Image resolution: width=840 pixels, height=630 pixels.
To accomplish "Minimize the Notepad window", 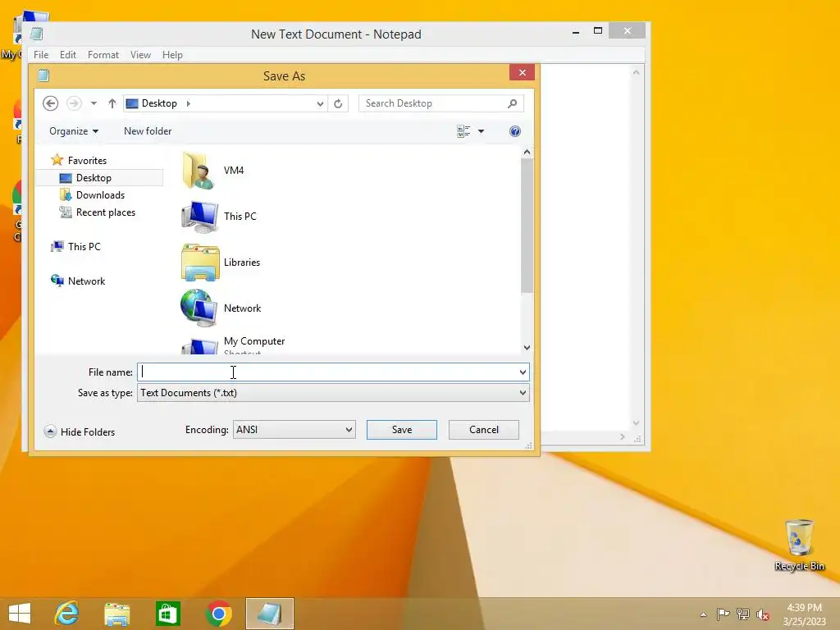I will pos(576,32).
